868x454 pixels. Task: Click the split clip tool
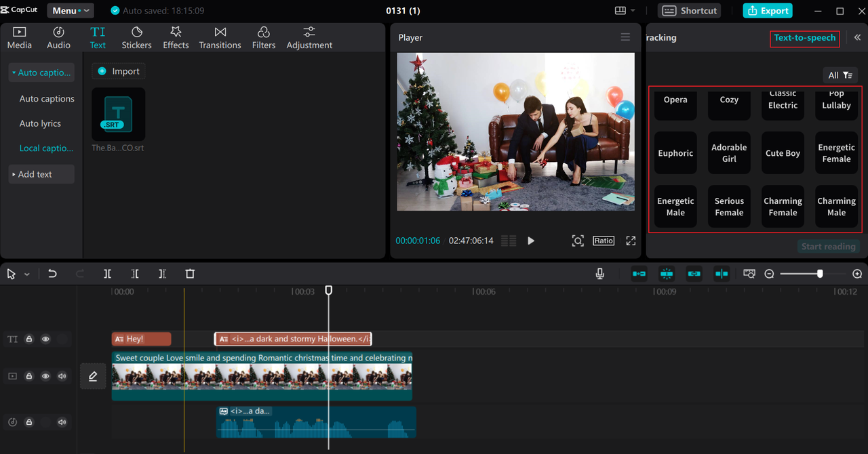tap(107, 274)
